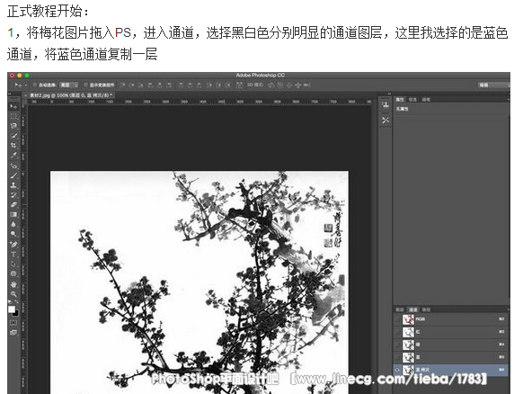
Task: Select the Gradient tool
Action: tap(13, 215)
